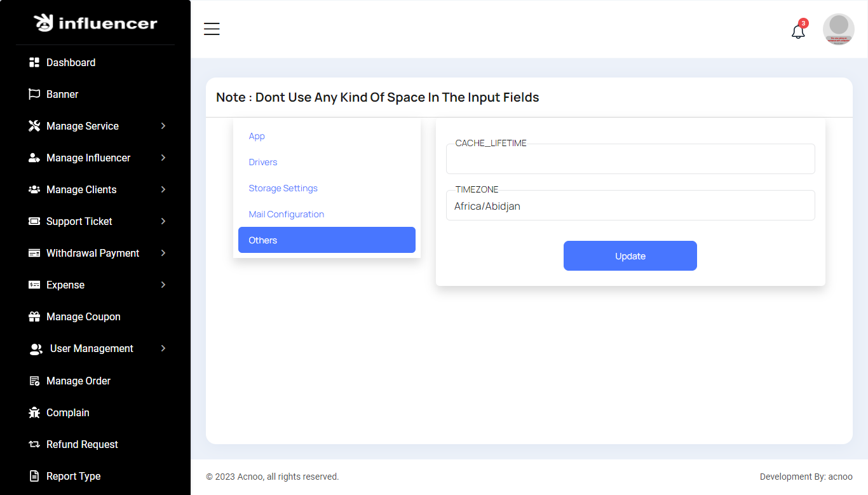Click the Manage Coupon gift icon
The width and height of the screenshot is (868, 495).
(34, 316)
